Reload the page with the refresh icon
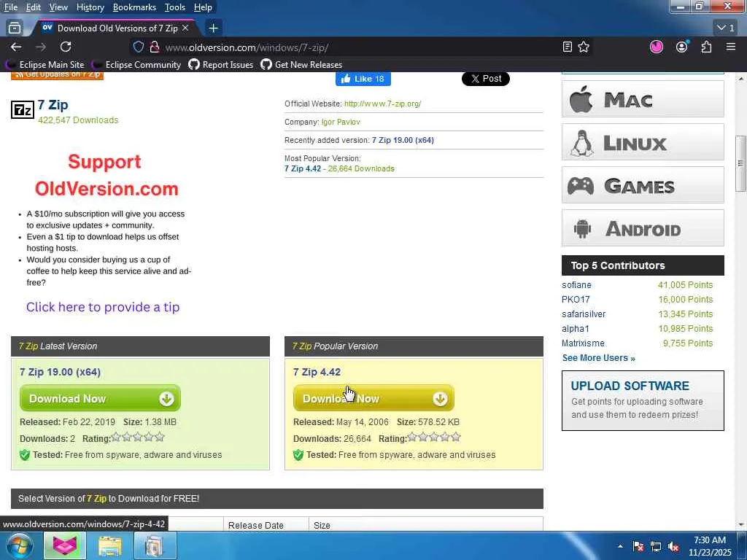 (66, 47)
